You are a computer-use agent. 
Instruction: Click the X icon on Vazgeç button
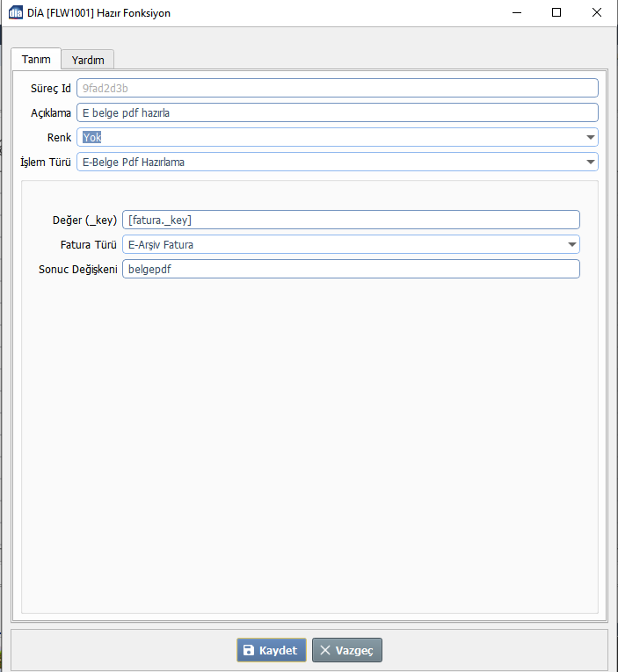(325, 651)
